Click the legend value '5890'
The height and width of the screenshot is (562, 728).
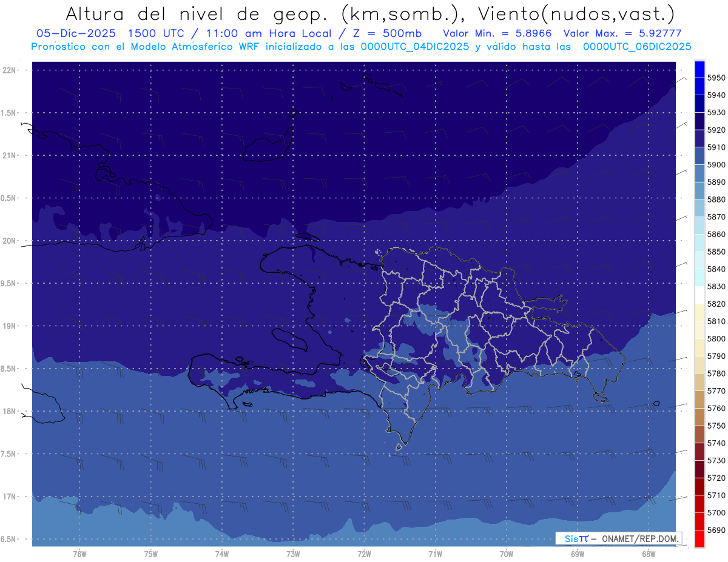tap(716, 182)
